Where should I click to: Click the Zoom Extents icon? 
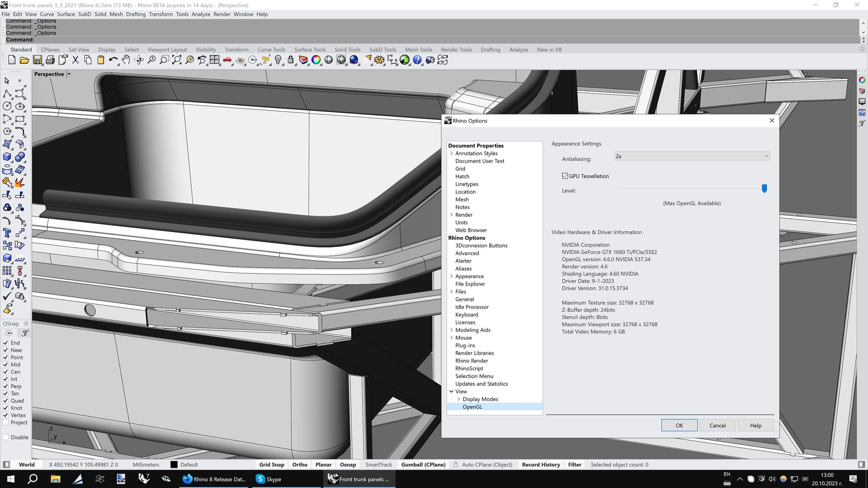pyautogui.click(x=177, y=60)
